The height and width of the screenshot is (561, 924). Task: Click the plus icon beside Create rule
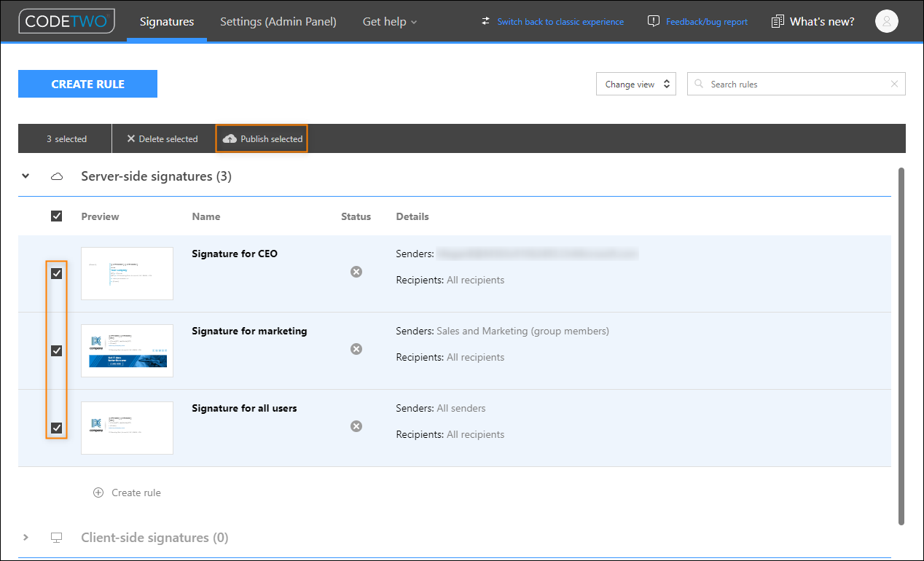pyautogui.click(x=98, y=493)
